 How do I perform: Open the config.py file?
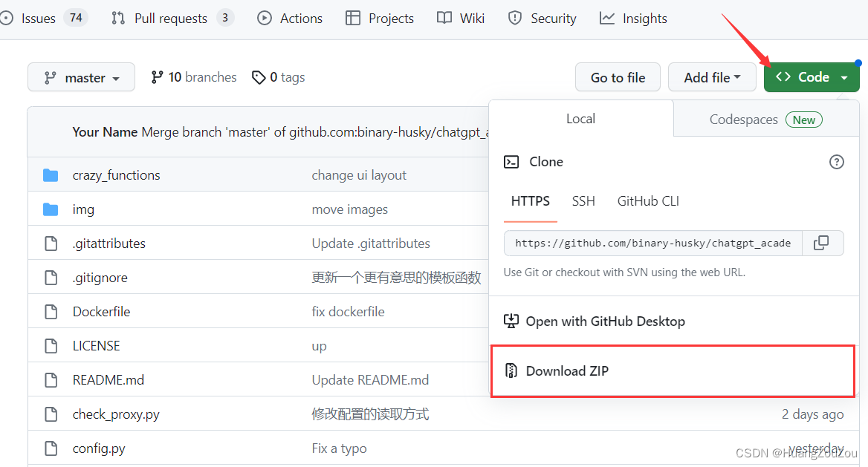[x=99, y=448]
